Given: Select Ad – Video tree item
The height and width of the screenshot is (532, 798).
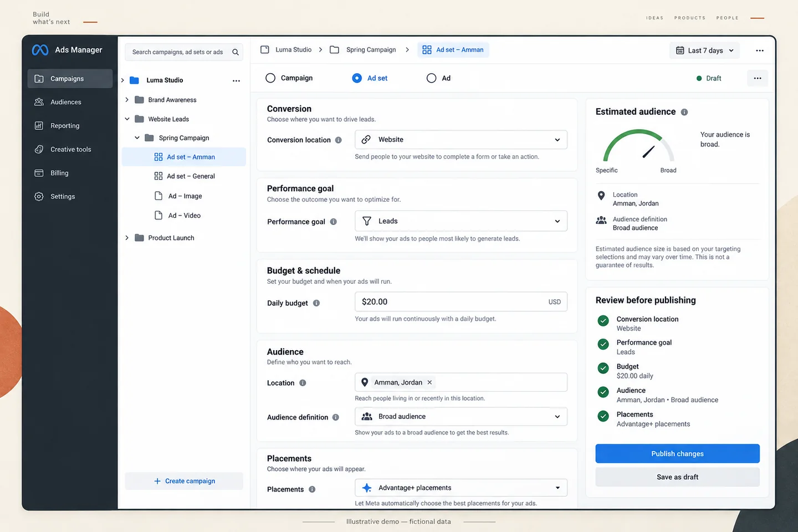Looking at the screenshot, I should point(184,216).
